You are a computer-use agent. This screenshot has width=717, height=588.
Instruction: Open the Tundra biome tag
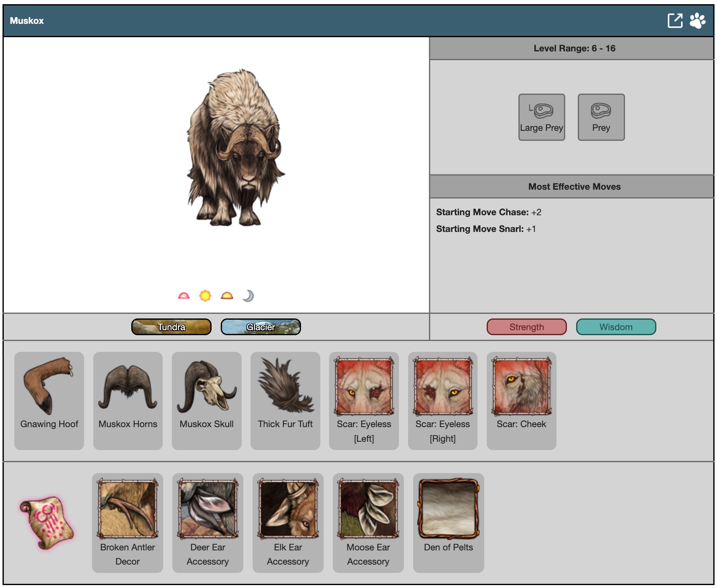(x=171, y=327)
